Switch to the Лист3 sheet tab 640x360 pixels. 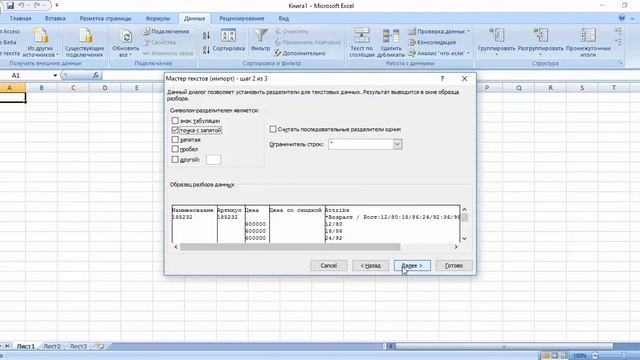pyautogui.click(x=78, y=346)
